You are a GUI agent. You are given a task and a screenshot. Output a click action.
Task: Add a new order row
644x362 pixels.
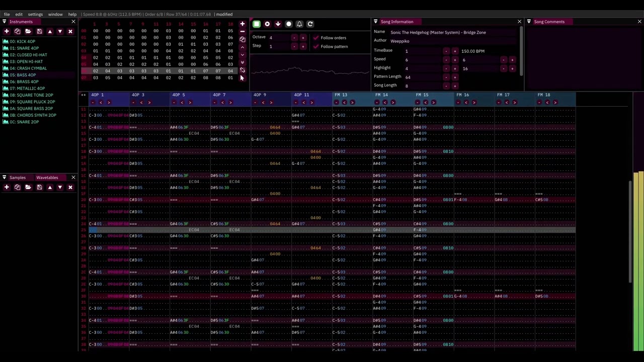[242, 24]
